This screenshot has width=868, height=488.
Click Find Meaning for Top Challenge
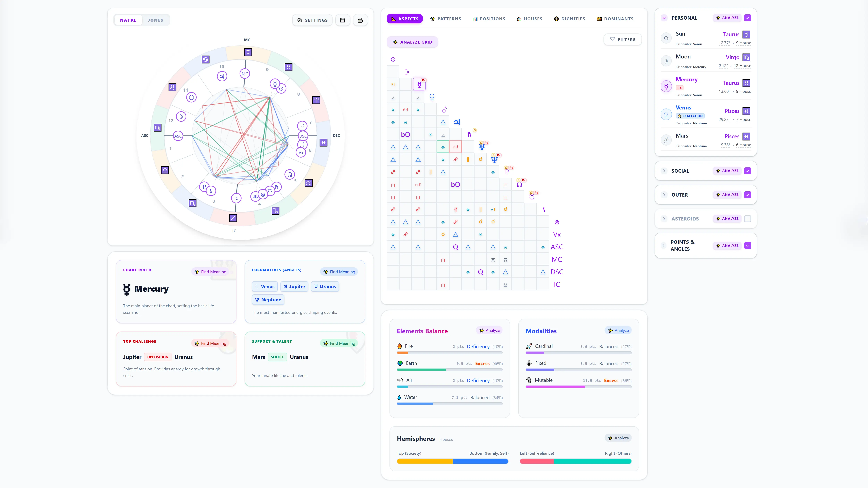click(x=210, y=343)
